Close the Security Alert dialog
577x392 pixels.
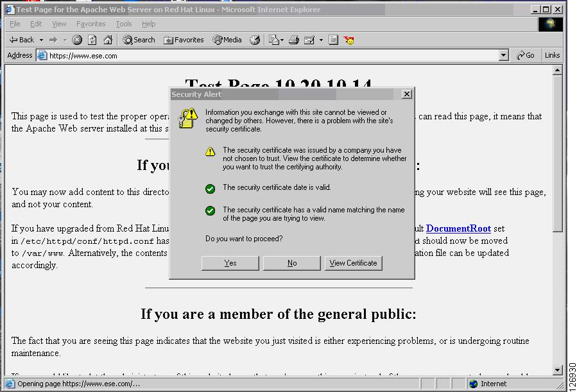[407, 94]
